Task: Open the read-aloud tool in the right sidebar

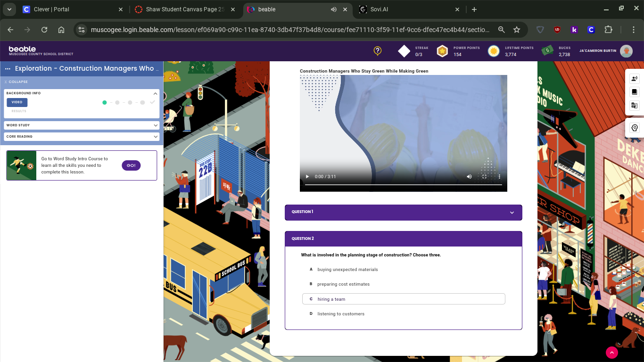Action: (634, 78)
